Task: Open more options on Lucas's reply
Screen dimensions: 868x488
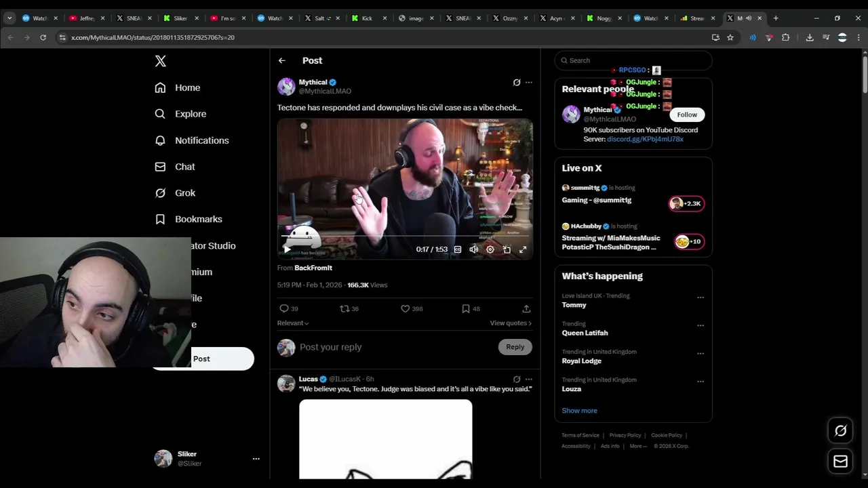Action: pos(529,380)
